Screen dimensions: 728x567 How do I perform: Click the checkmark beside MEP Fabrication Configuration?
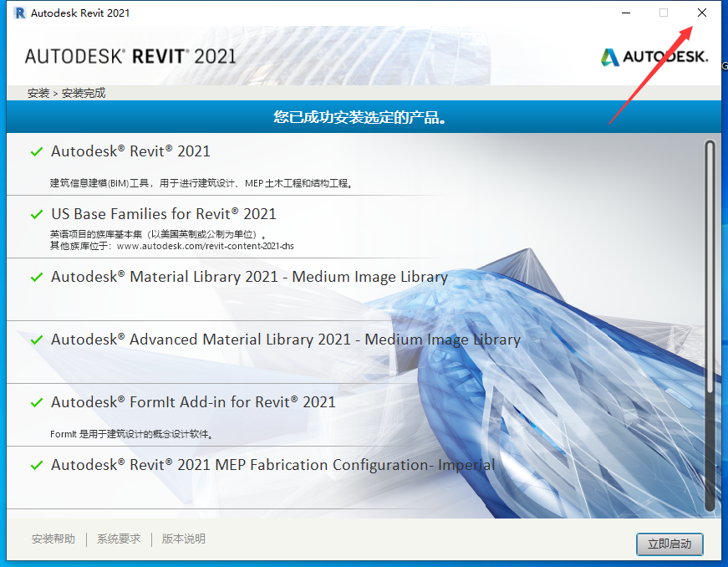pyautogui.click(x=35, y=464)
